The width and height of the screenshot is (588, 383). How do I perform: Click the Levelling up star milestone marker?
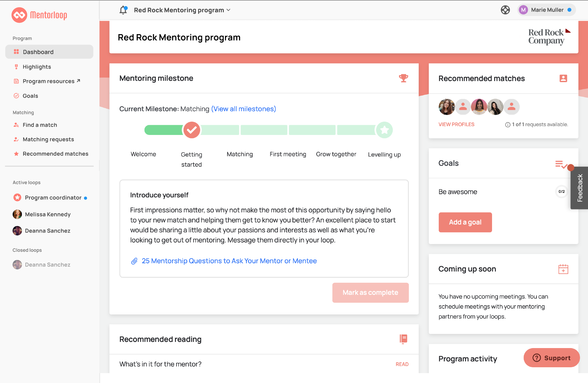(x=384, y=130)
